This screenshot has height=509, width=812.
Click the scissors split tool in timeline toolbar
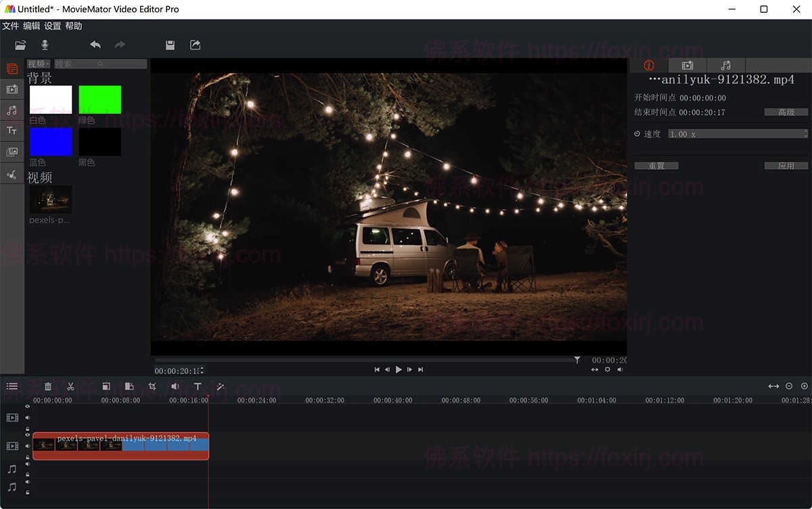70,386
